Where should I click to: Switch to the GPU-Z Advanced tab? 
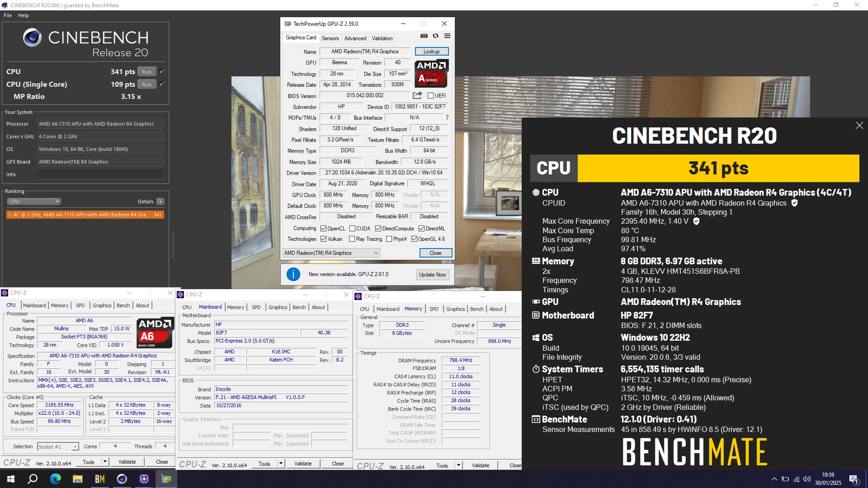coord(355,38)
